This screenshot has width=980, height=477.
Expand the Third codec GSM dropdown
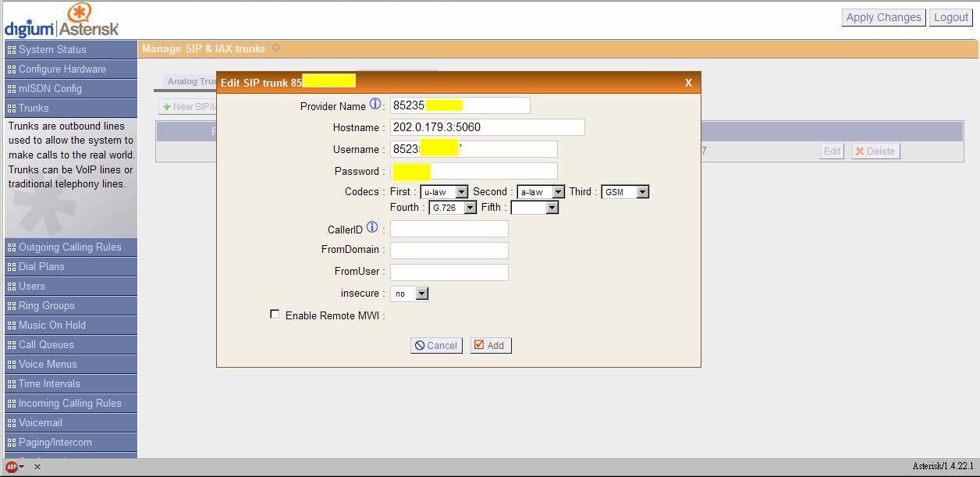click(624, 192)
